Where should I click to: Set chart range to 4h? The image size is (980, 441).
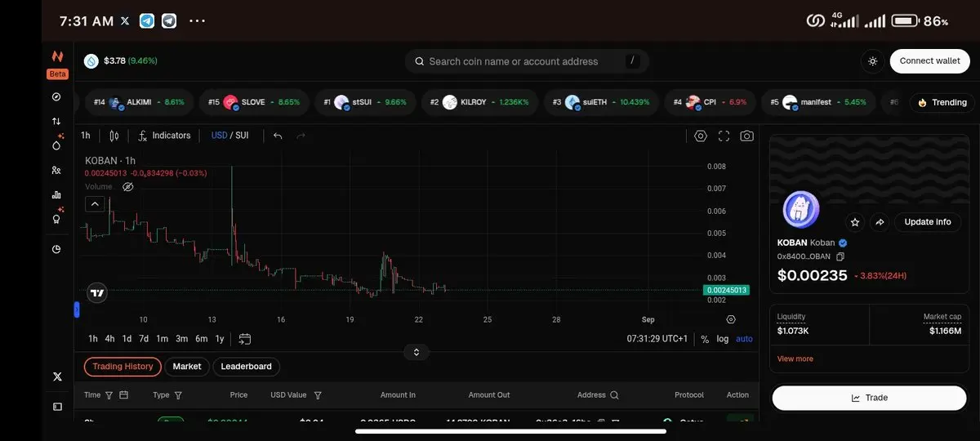pyautogui.click(x=109, y=339)
